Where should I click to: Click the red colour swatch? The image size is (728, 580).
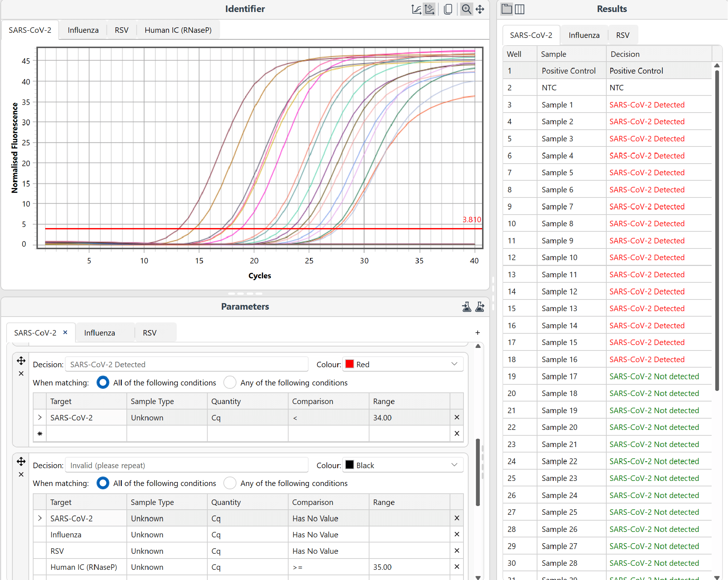[x=349, y=364]
